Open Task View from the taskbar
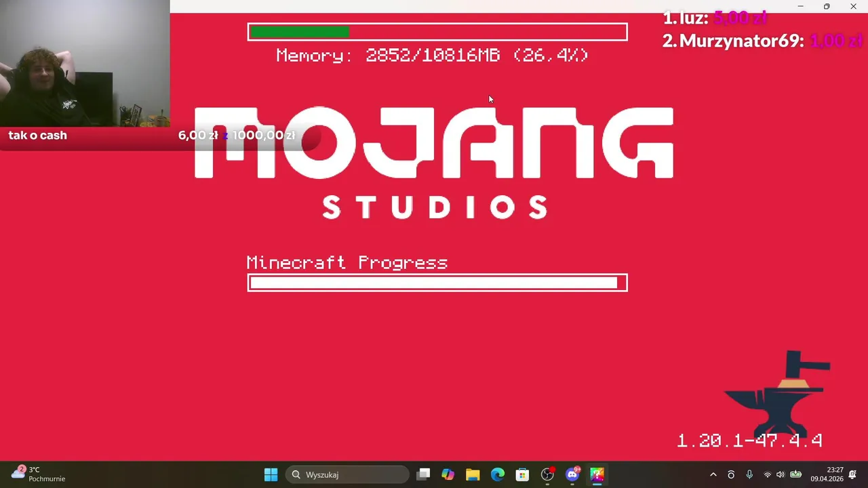 423,474
